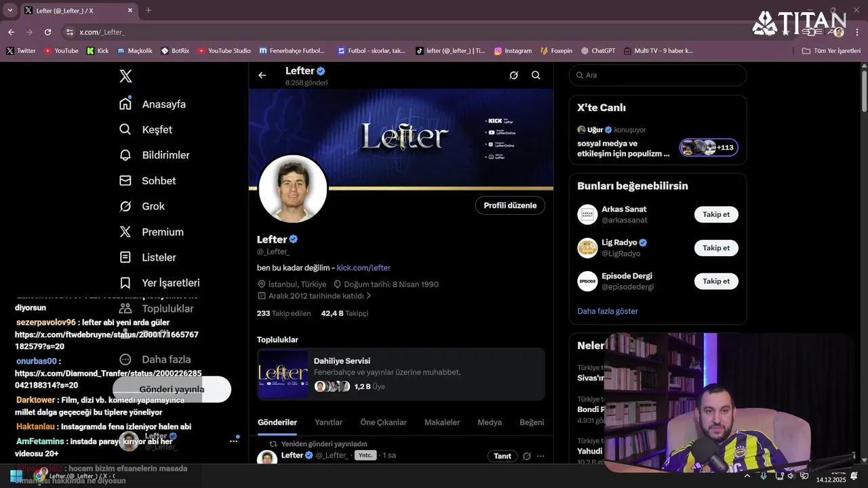868x488 pixels.
Task: Click the Ara search field
Action: (658, 75)
